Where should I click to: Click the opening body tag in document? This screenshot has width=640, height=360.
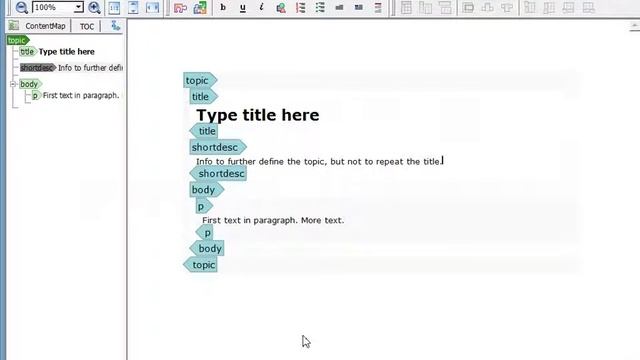click(x=207, y=190)
